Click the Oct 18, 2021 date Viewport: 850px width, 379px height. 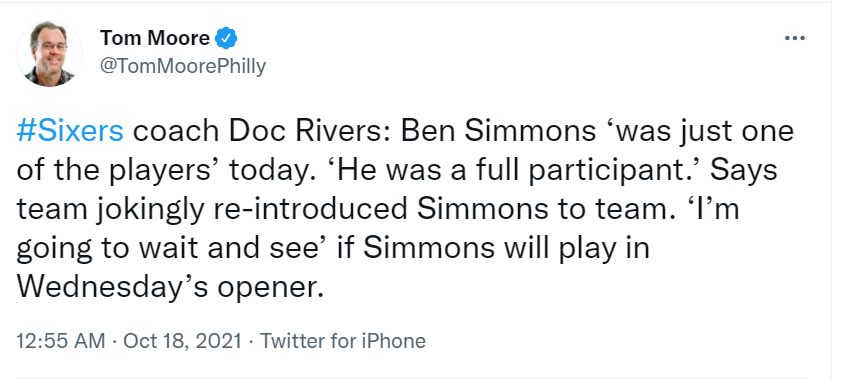(182, 341)
